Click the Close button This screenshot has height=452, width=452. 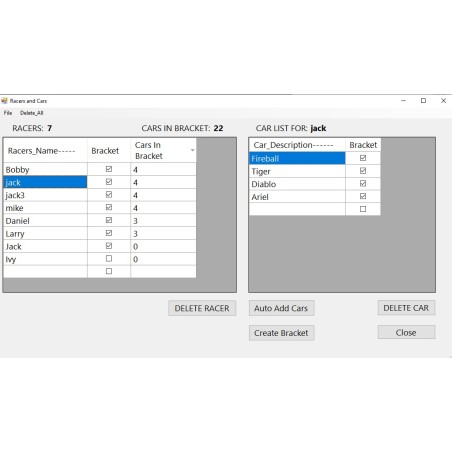406,332
